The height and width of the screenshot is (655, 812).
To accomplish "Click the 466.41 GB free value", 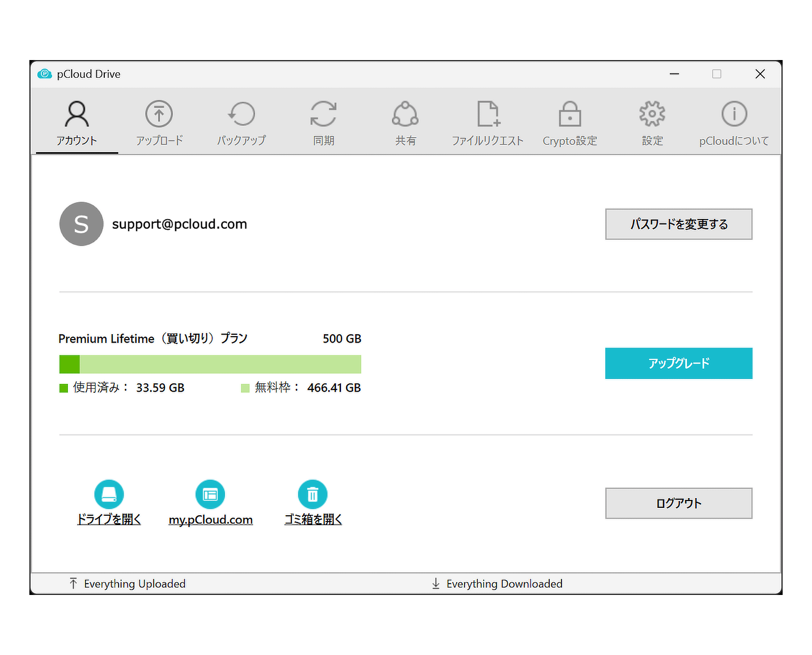I will [x=334, y=388].
